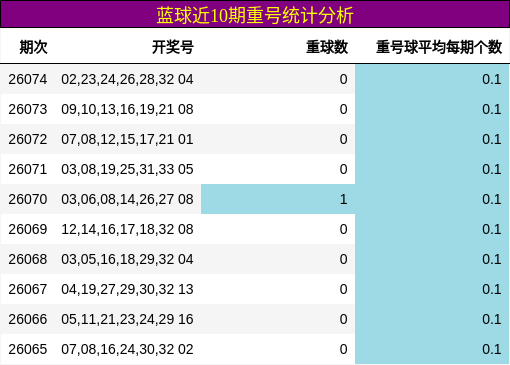Select issue number 26069

point(28,229)
